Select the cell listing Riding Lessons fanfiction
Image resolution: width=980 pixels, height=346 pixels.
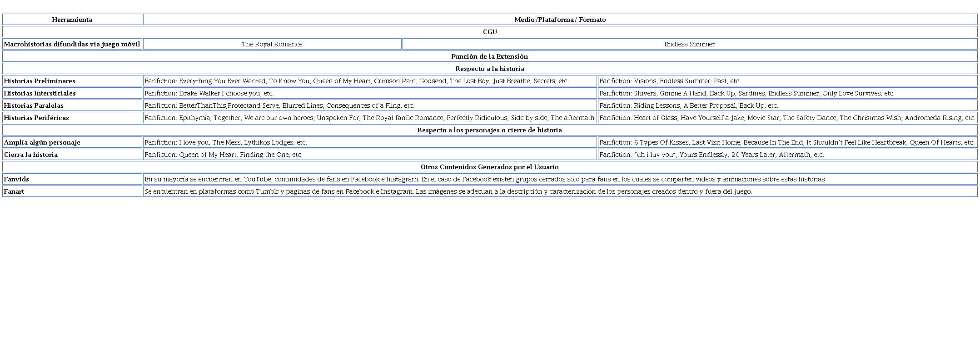tap(688, 105)
